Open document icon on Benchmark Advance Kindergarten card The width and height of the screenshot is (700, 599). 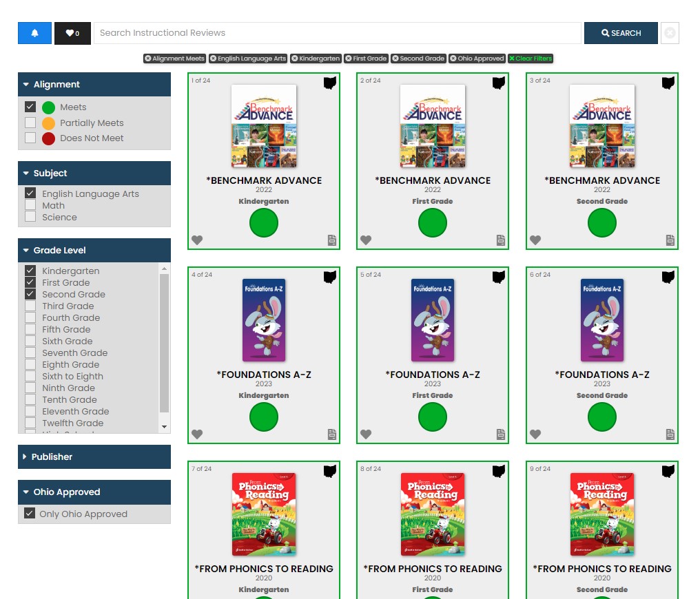(331, 240)
